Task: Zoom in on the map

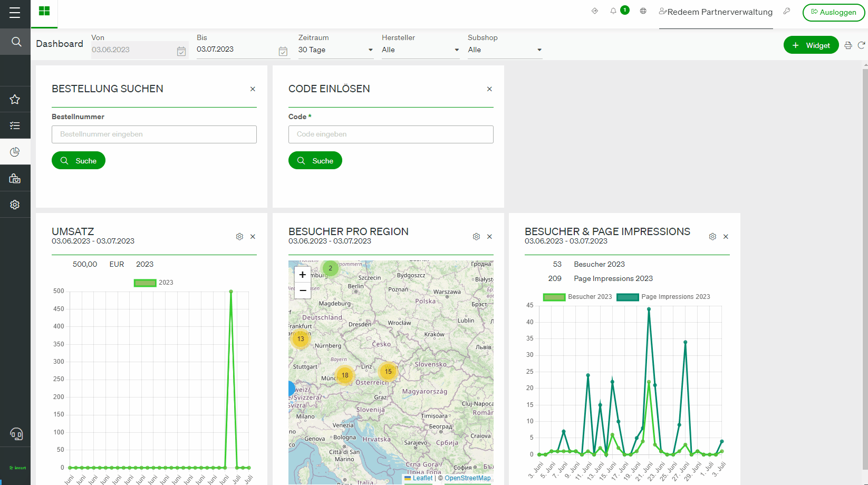Action: (x=303, y=275)
